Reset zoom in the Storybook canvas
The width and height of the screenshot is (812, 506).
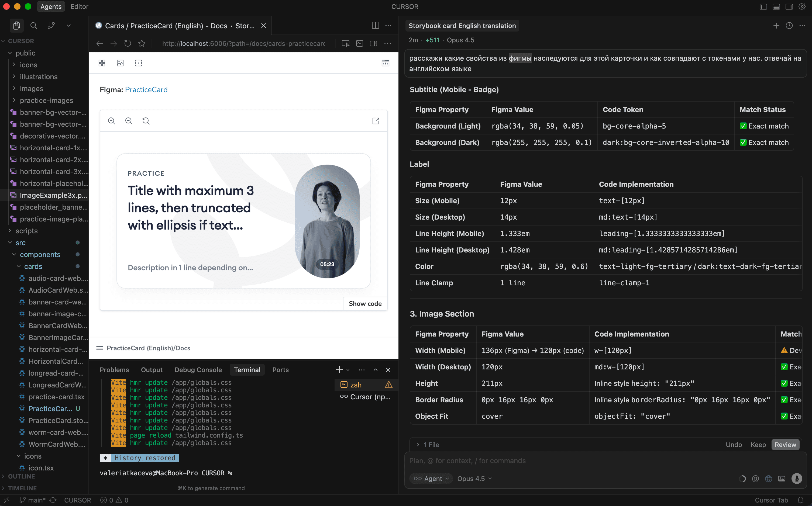click(x=146, y=121)
